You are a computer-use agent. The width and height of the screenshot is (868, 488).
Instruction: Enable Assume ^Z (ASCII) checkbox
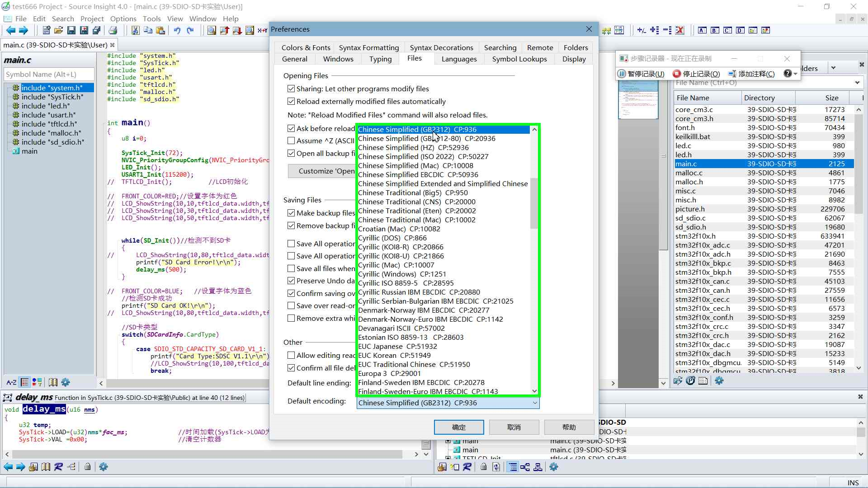[291, 141]
